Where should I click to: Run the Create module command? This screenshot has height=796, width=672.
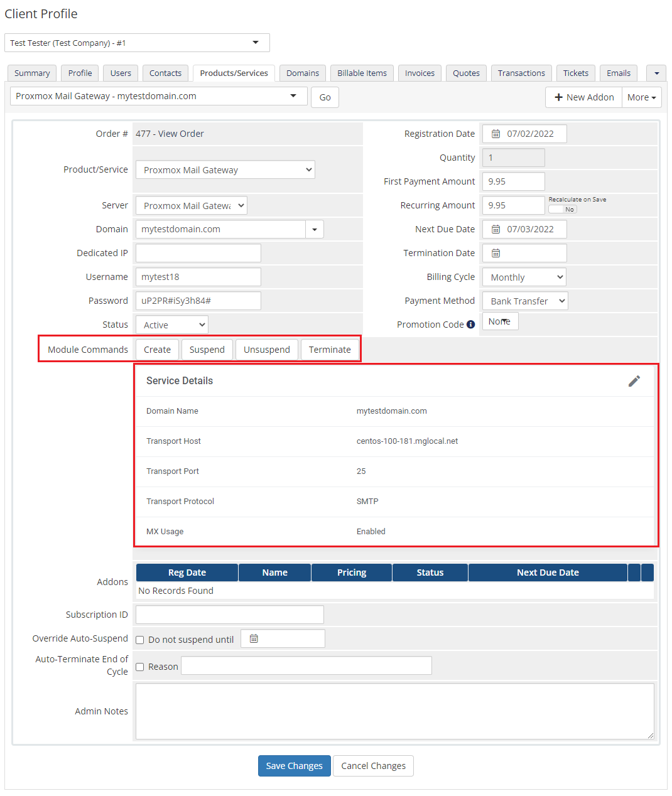[157, 350]
